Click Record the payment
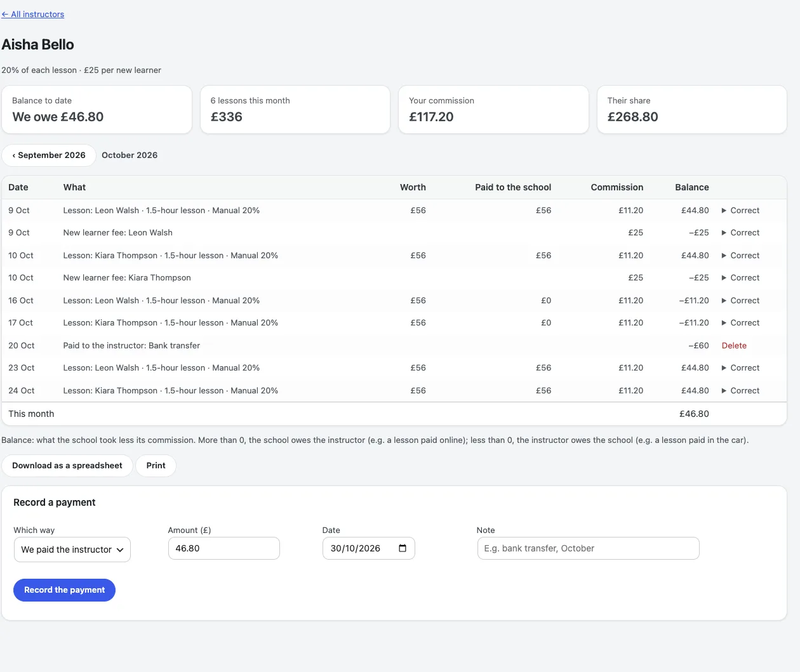 point(64,590)
